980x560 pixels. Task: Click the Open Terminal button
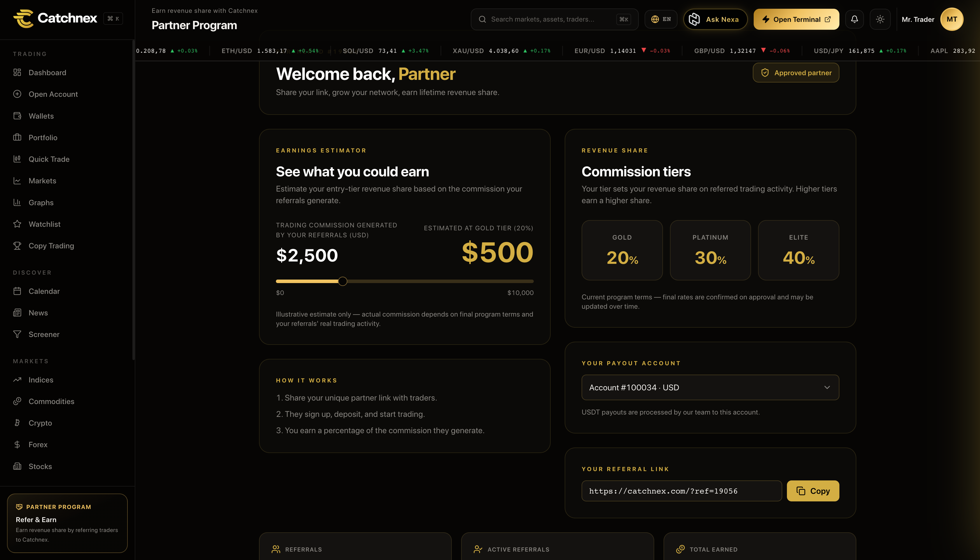(x=797, y=19)
